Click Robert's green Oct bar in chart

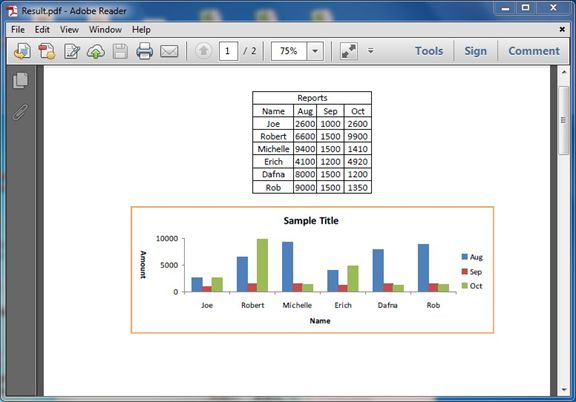[262, 265]
